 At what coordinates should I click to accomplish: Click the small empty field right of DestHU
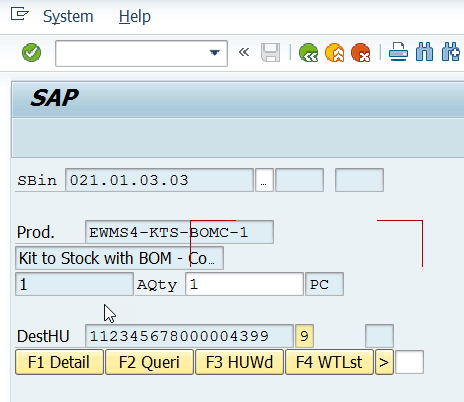[379, 336]
